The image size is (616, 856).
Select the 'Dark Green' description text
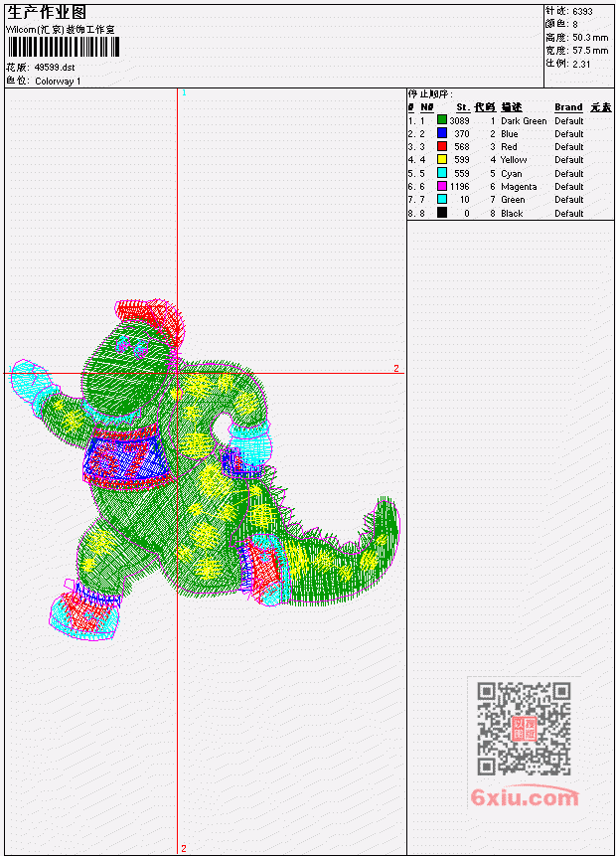[x=524, y=120]
